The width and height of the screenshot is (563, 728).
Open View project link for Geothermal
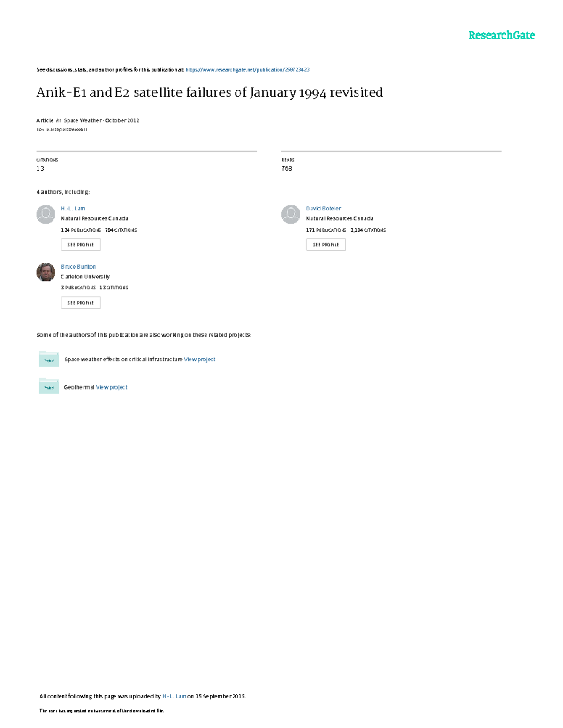pos(111,387)
